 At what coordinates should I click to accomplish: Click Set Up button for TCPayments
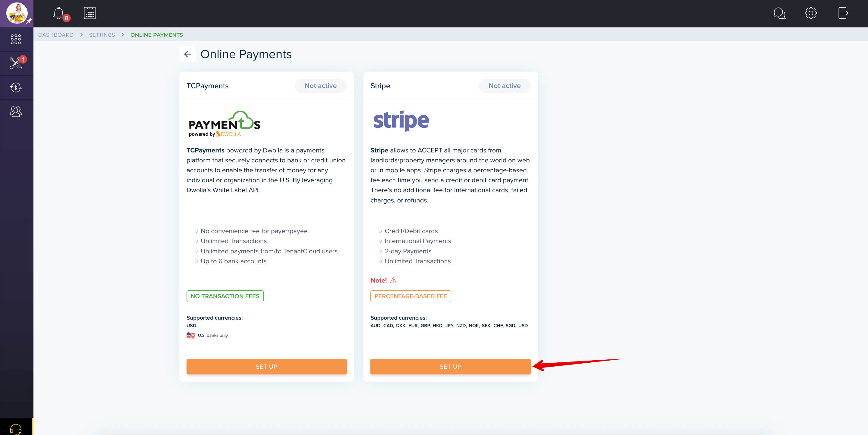[266, 366]
